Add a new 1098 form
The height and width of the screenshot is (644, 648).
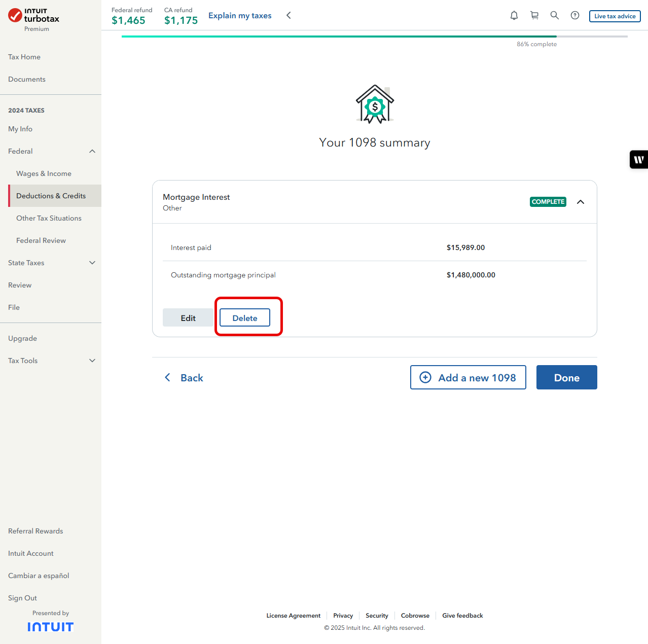click(468, 377)
